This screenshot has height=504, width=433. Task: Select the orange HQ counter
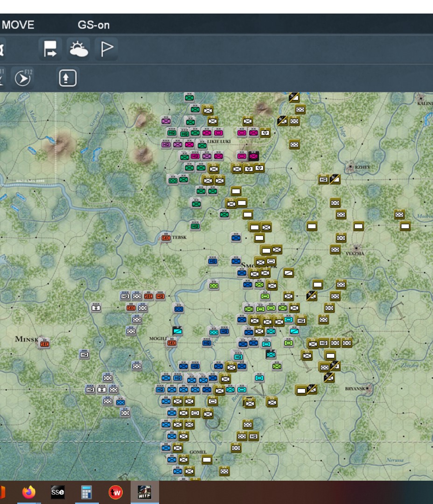[160, 296]
